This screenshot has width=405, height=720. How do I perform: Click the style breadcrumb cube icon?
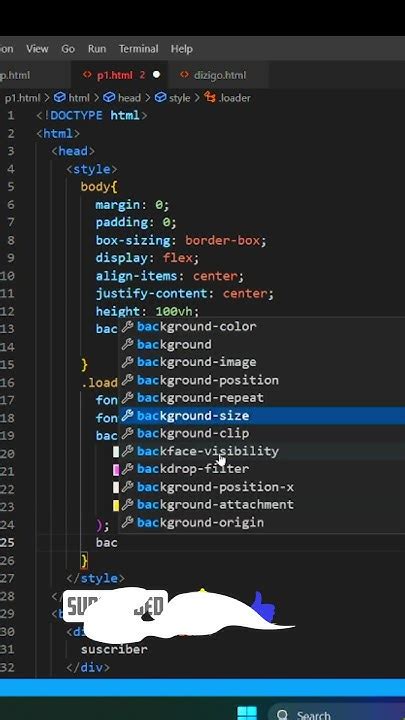pyautogui.click(x=160, y=97)
